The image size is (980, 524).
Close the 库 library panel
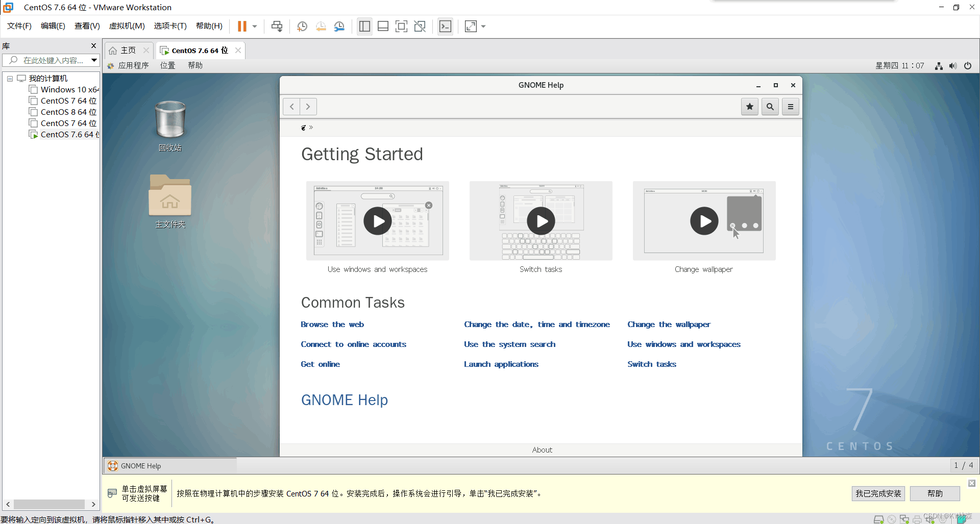click(x=93, y=45)
